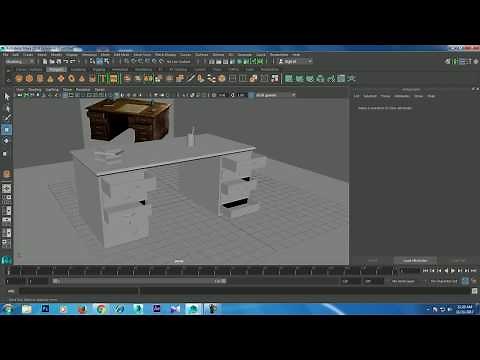Toggle Make Live surface magnet icon
This screenshot has height=360, width=480.
click(162, 61)
